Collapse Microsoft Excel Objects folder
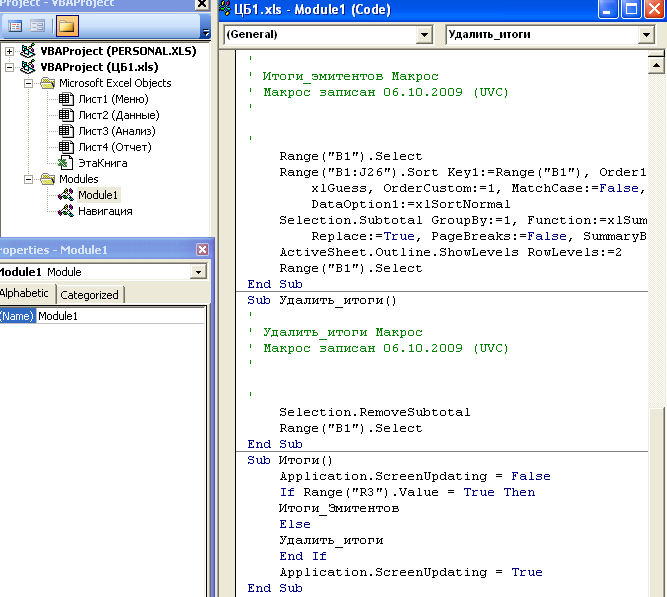This screenshot has height=597, width=667. 28,83
